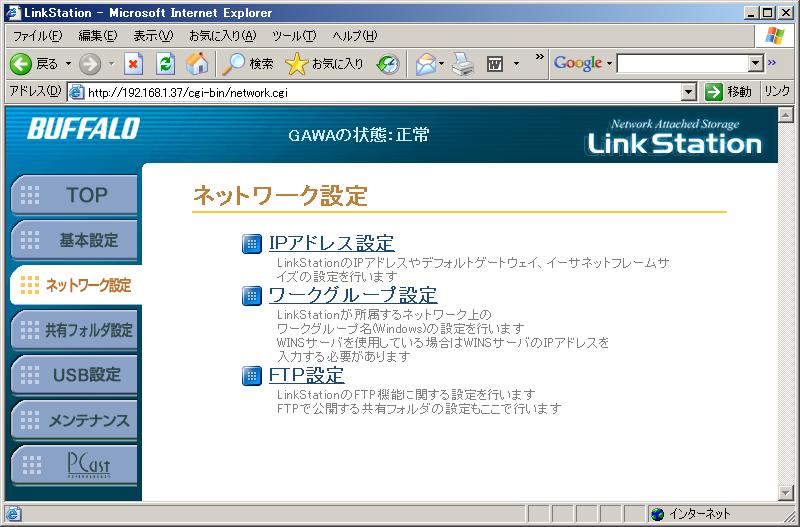Open USB設定 sidebar tab
Image resolution: width=800 pixels, height=527 pixels.
[x=74, y=374]
